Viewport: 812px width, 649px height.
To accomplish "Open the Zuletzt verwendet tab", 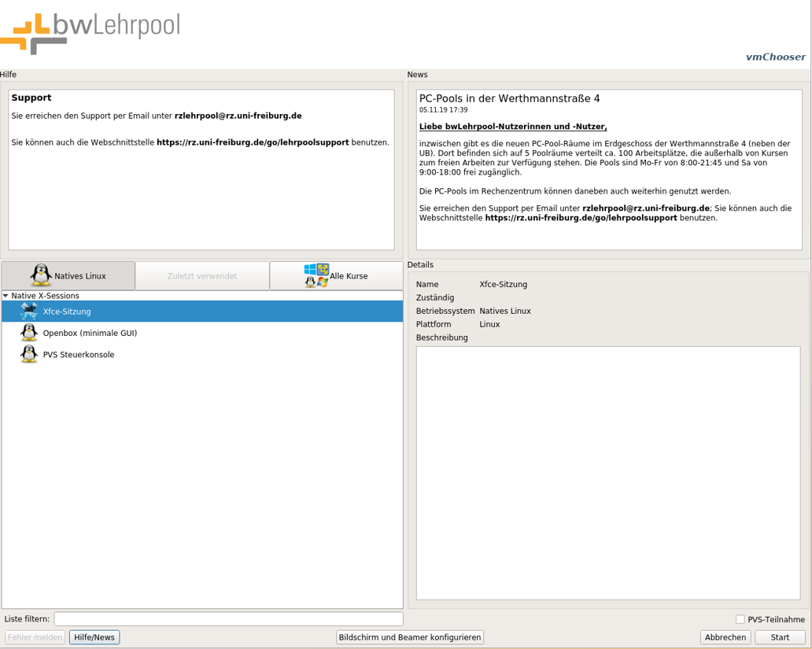I will (202, 276).
